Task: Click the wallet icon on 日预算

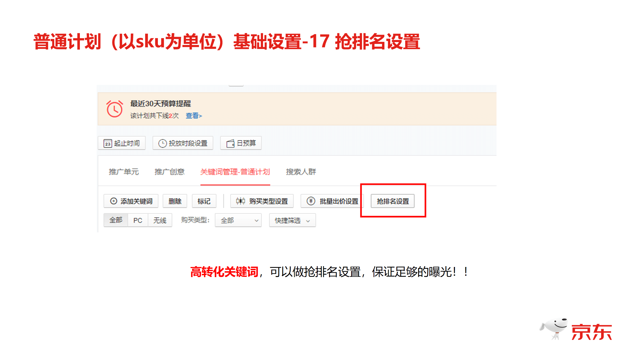Action: (230, 143)
